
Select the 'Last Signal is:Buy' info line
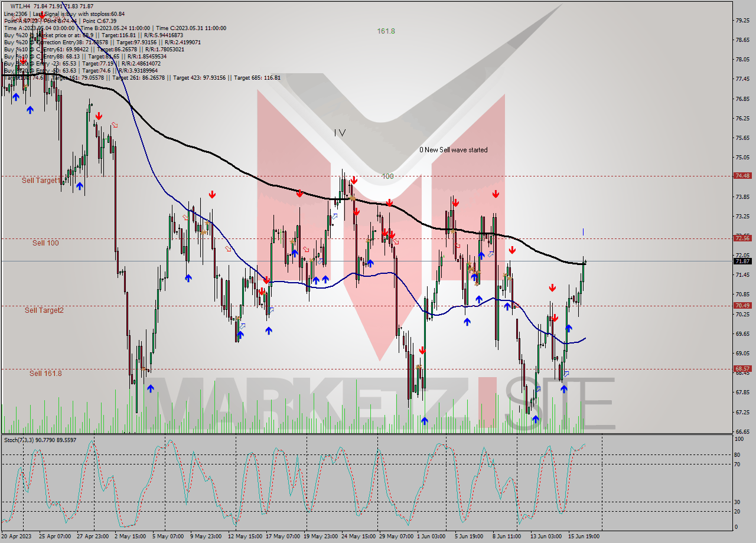[x=64, y=14]
